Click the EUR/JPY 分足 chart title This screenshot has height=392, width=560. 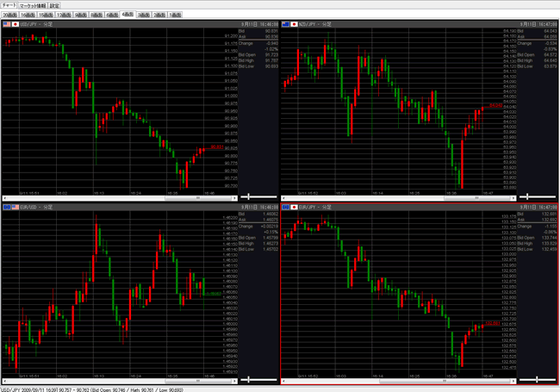315,207
